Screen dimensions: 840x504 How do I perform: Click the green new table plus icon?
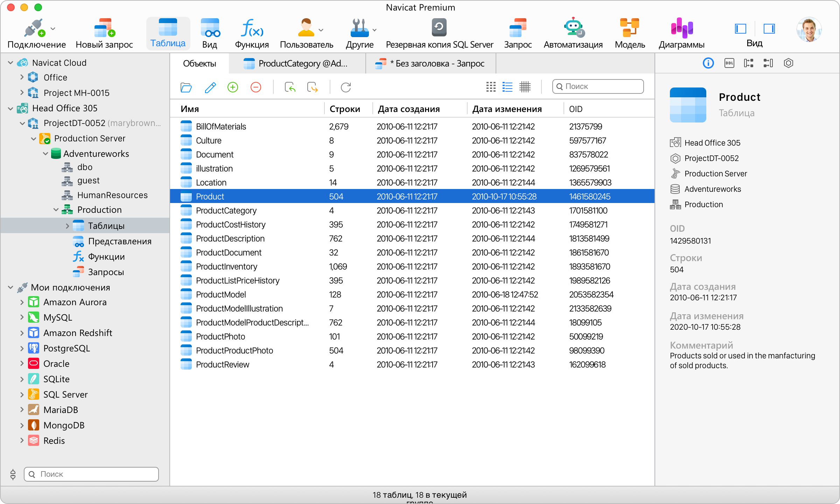pyautogui.click(x=233, y=87)
